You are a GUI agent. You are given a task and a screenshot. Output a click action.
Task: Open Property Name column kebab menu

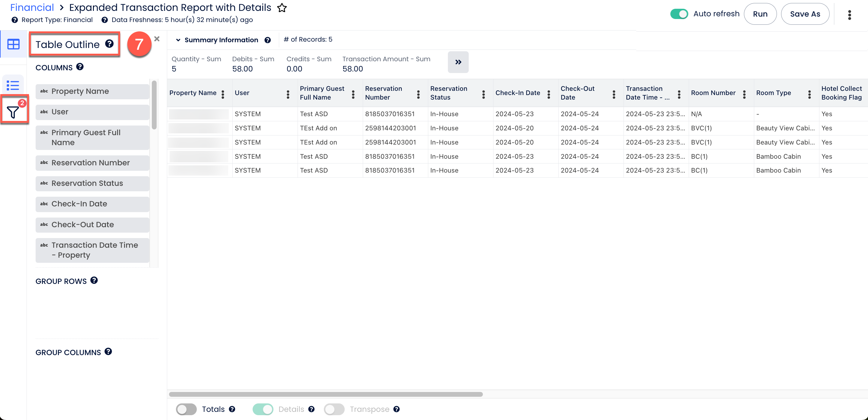click(x=223, y=94)
